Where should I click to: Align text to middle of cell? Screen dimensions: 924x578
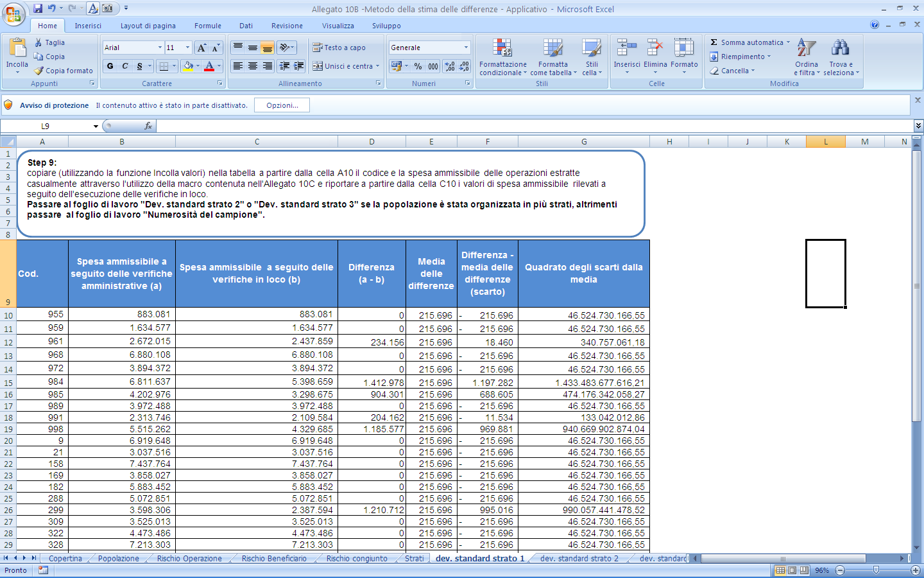pyautogui.click(x=253, y=48)
